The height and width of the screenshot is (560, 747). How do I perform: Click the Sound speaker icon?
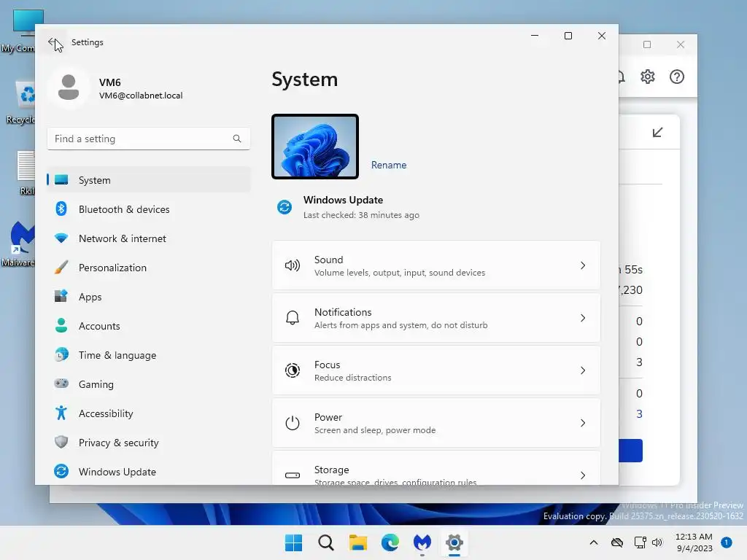[x=293, y=265]
